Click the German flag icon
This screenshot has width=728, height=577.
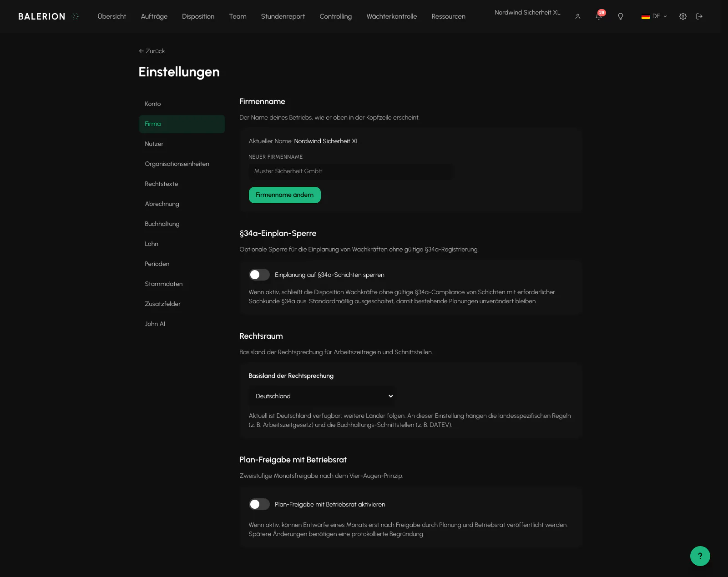[645, 16]
